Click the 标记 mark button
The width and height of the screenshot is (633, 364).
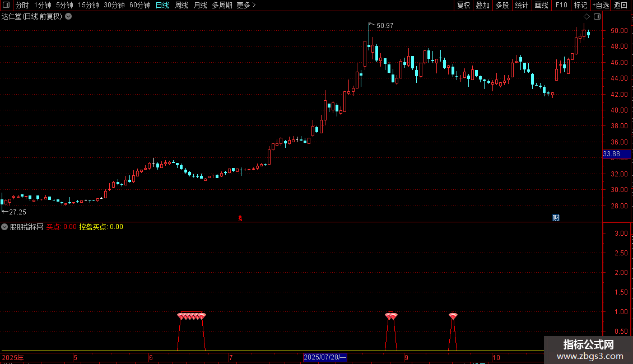pos(580,5)
